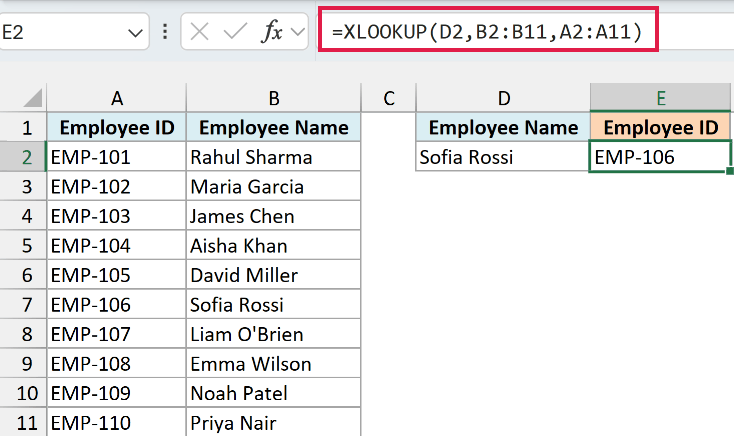Select cell B7 containing Sofia Rossi

pyautogui.click(x=274, y=304)
